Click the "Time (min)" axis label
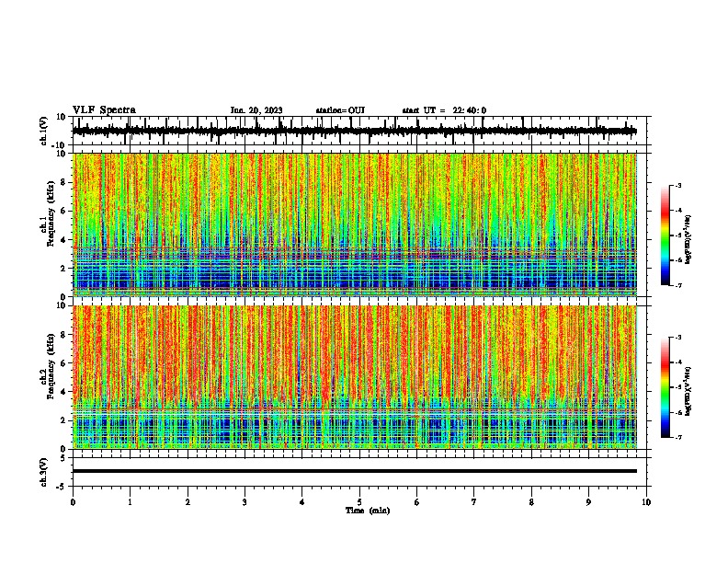 tap(368, 511)
